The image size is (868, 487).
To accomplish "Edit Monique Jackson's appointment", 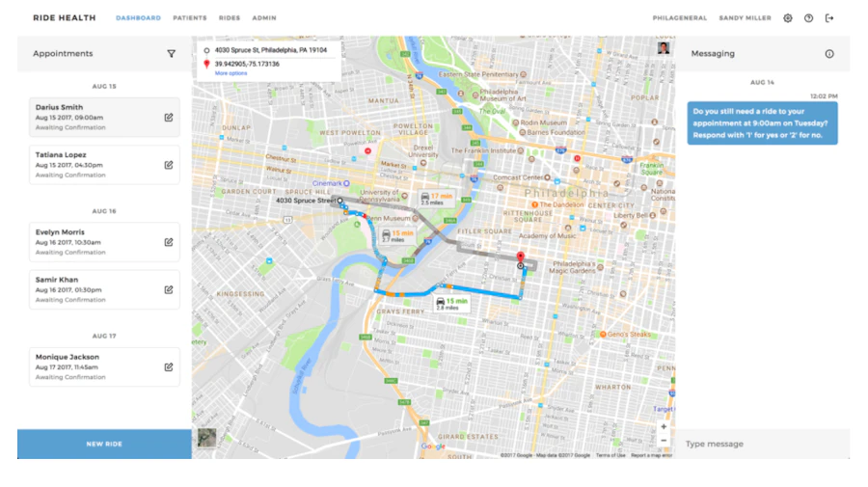I will (x=168, y=366).
